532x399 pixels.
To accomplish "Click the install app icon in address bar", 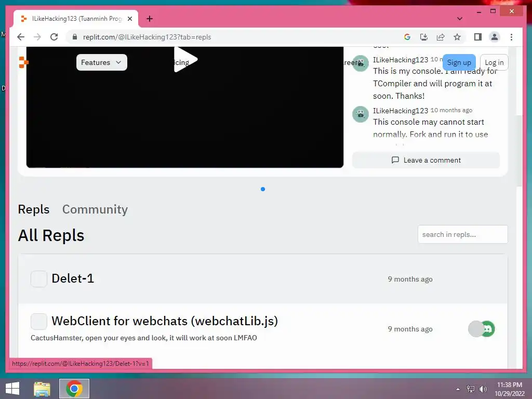I will coord(424,37).
